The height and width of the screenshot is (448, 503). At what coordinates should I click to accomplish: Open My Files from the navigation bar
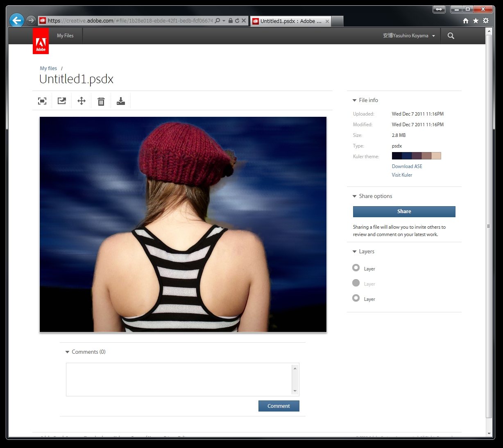tap(65, 36)
